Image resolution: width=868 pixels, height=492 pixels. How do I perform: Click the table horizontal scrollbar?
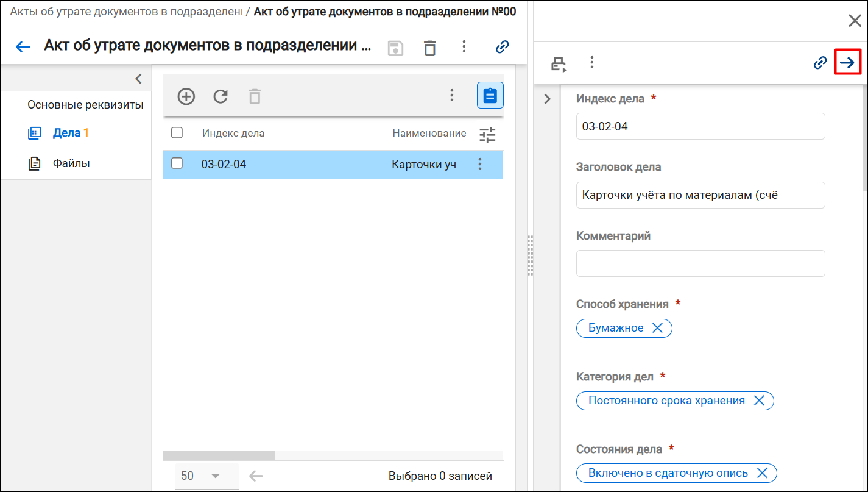(219, 455)
